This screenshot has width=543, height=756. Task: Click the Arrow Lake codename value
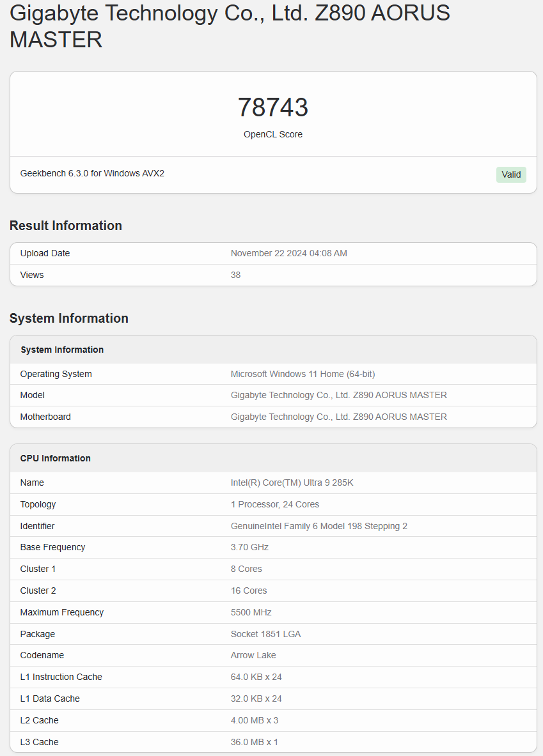252,655
